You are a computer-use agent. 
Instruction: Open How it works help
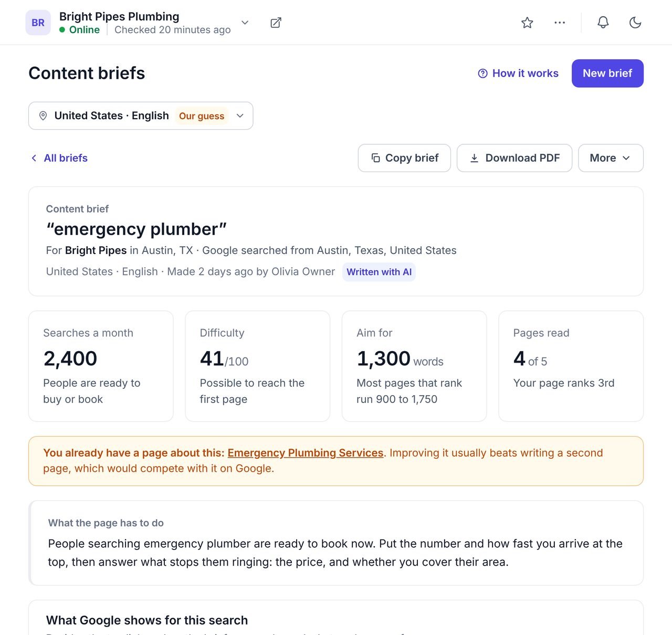coord(518,73)
